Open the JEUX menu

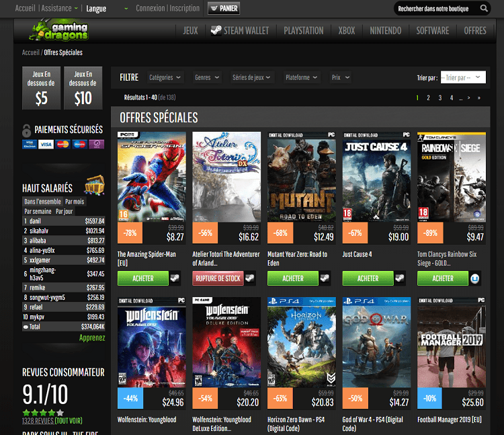click(x=190, y=31)
